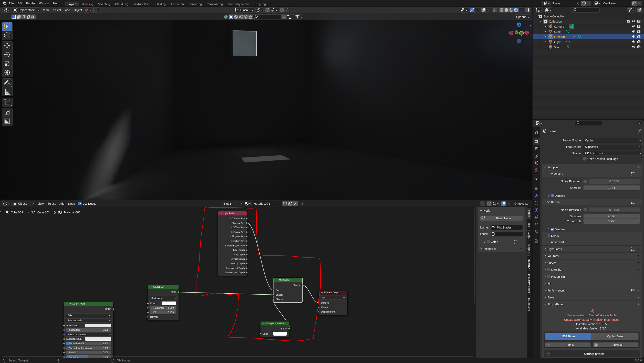Click the Show all button
Viewport: 644px width, 363px height.
coord(616,345)
